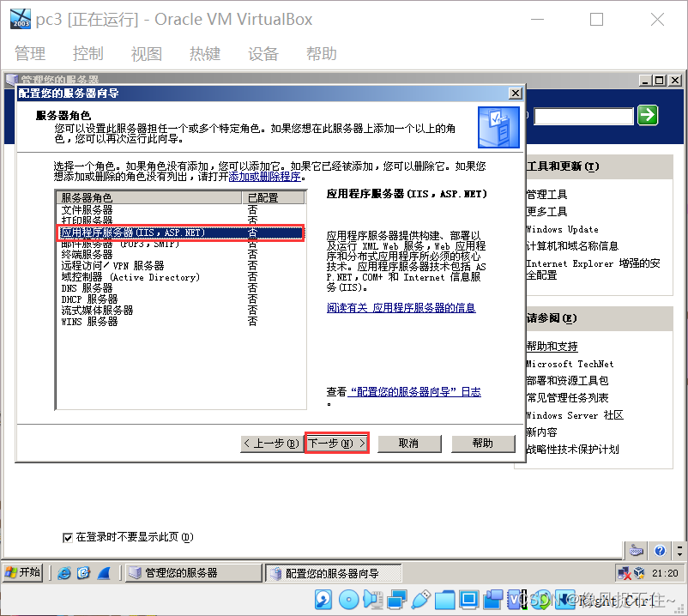688x616 pixels.
Task: Switch to 管理您的服务器 taskbar button
Action: pyautogui.click(x=193, y=573)
